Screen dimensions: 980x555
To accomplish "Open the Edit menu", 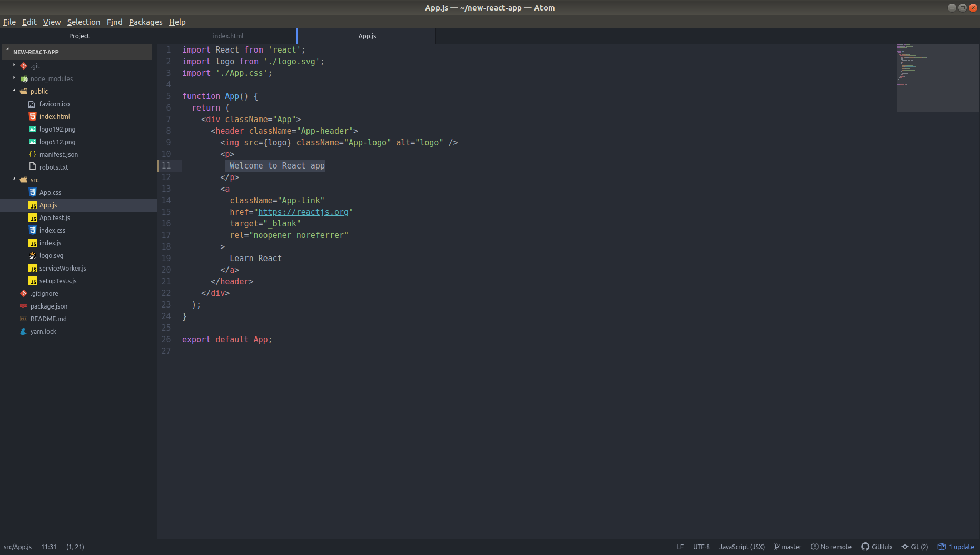I will 29,22.
